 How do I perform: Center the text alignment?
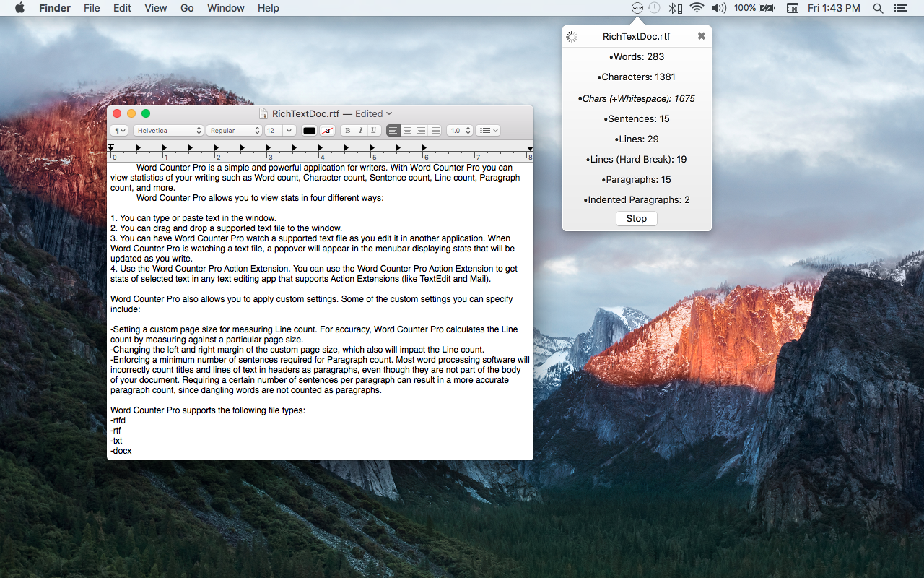pos(407,131)
